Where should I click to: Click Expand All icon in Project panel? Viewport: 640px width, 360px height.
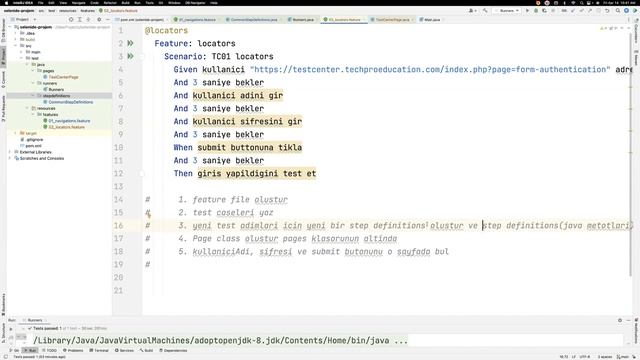point(80,20)
